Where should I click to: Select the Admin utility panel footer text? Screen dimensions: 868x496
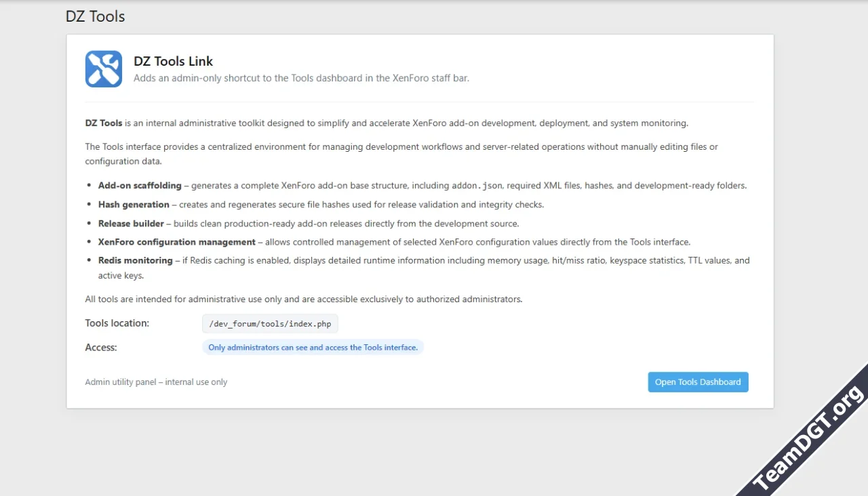[x=156, y=381]
